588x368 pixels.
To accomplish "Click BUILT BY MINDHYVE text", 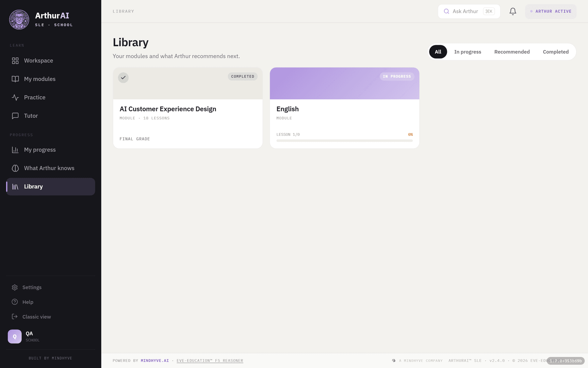I will (50, 358).
